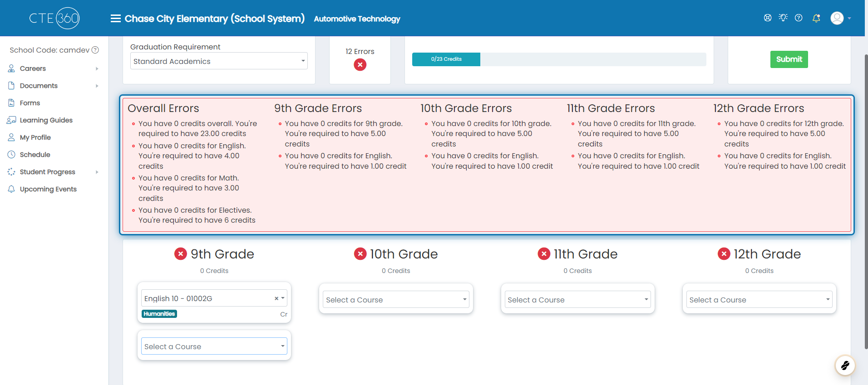Open the help question mark icon in header

[799, 18]
